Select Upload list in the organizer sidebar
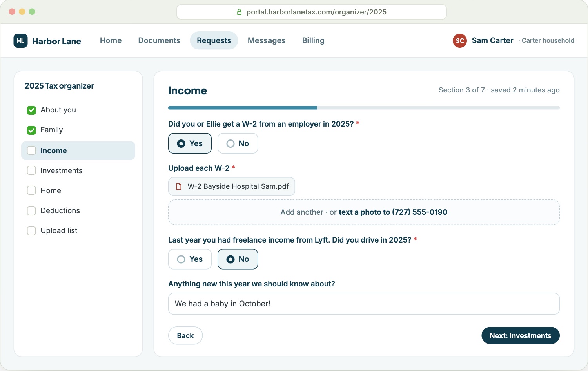The height and width of the screenshot is (371, 588). coord(78,231)
